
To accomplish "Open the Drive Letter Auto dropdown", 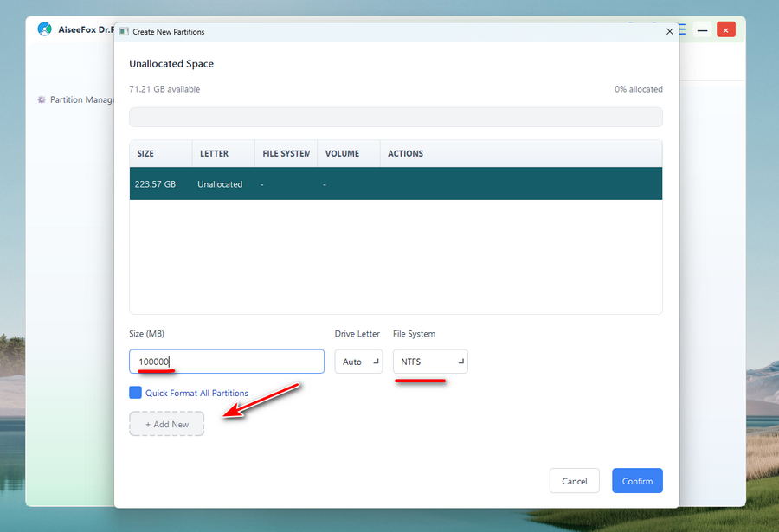I will point(358,362).
